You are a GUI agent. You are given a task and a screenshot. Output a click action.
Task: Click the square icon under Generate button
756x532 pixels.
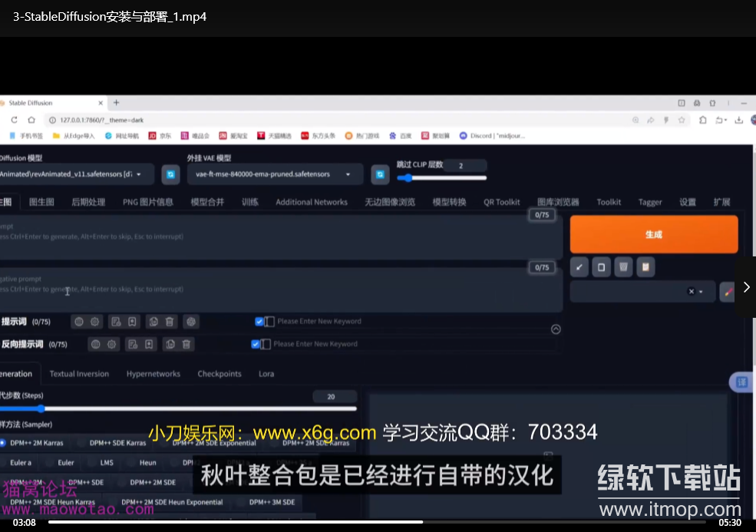(601, 267)
